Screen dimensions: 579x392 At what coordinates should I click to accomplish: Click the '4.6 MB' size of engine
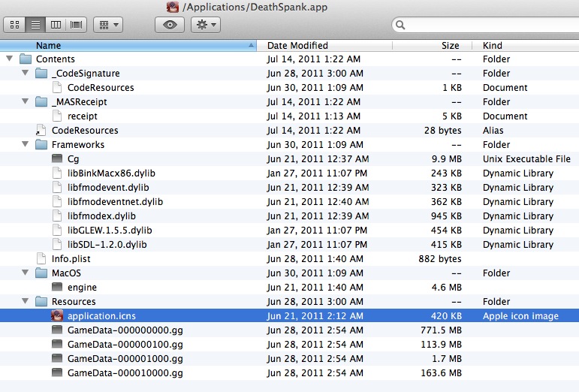(x=446, y=287)
